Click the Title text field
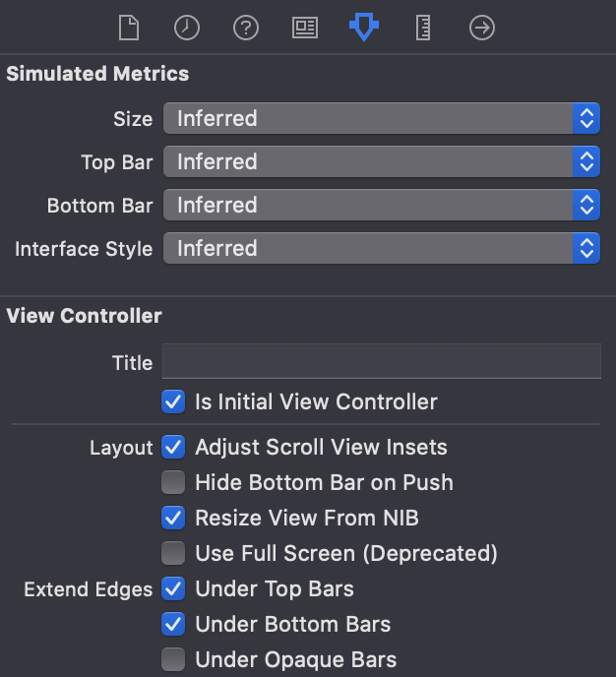The height and width of the screenshot is (677, 616). click(x=382, y=361)
